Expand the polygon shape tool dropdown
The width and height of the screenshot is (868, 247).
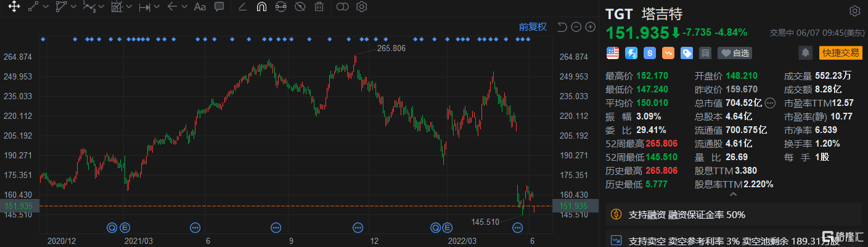(74, 7)
